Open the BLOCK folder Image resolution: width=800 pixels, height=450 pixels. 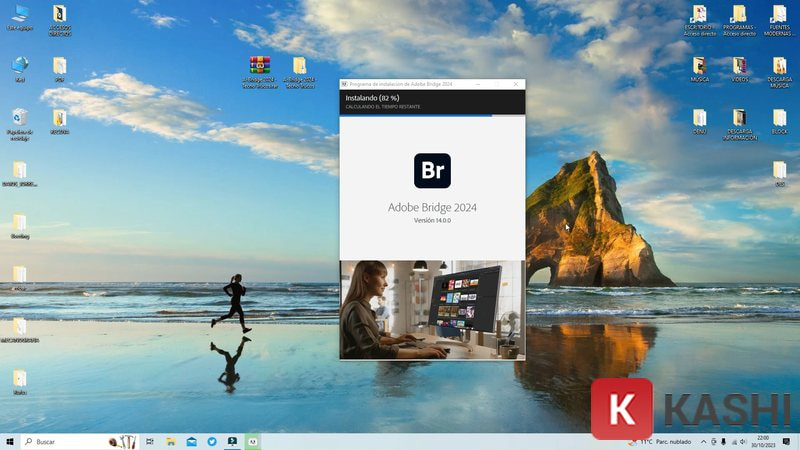pos(779,121)
